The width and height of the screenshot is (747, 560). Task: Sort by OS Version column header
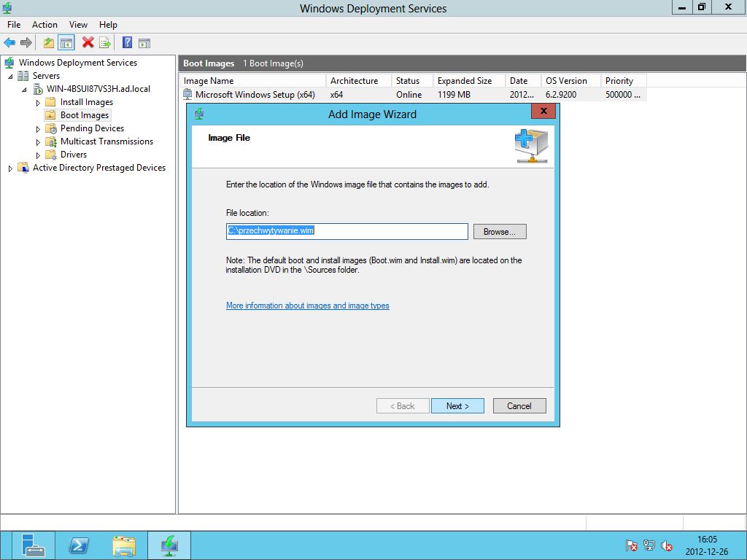(x=570, y=81)
